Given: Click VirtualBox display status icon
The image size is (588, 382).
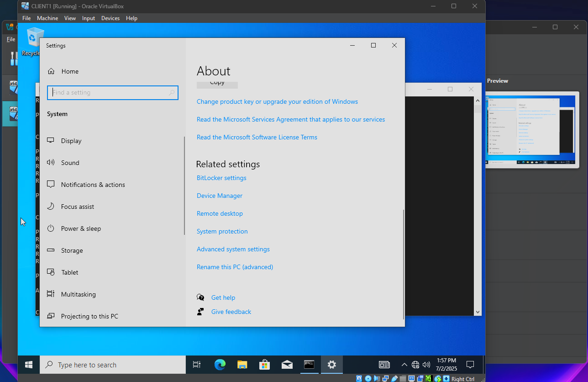Looking at the screenshot, I should [411, 379].
